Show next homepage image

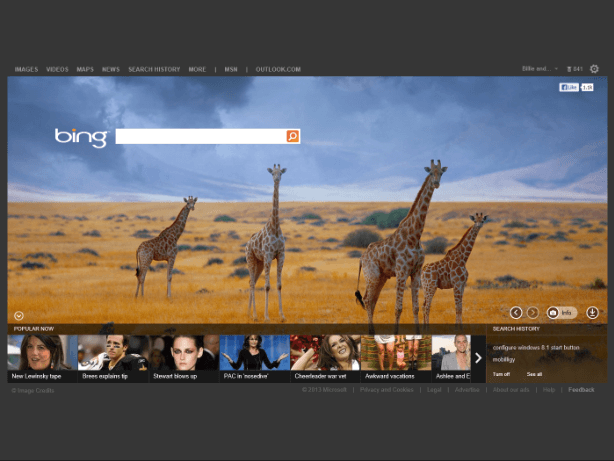[533, 313]
